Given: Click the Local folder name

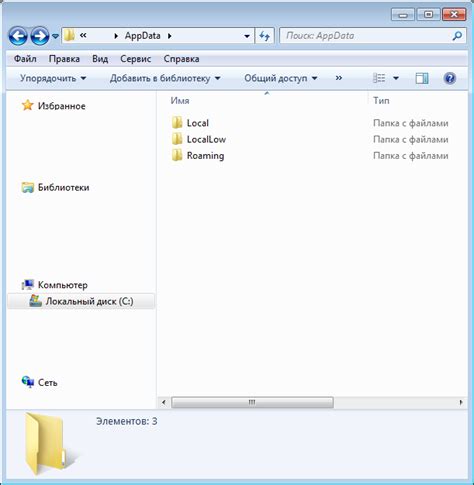Looking at the screenshot, I should coord(198,123).
